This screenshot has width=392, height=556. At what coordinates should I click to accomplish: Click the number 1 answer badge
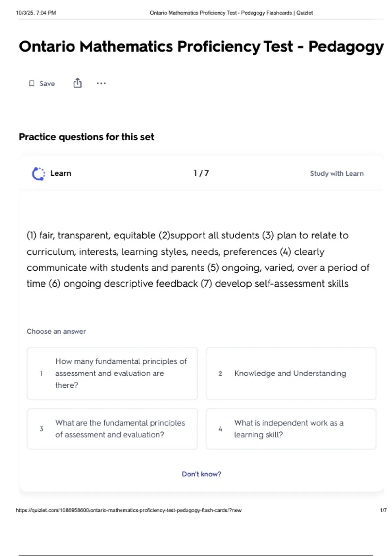pyautogui.click(x=41, y=374)
